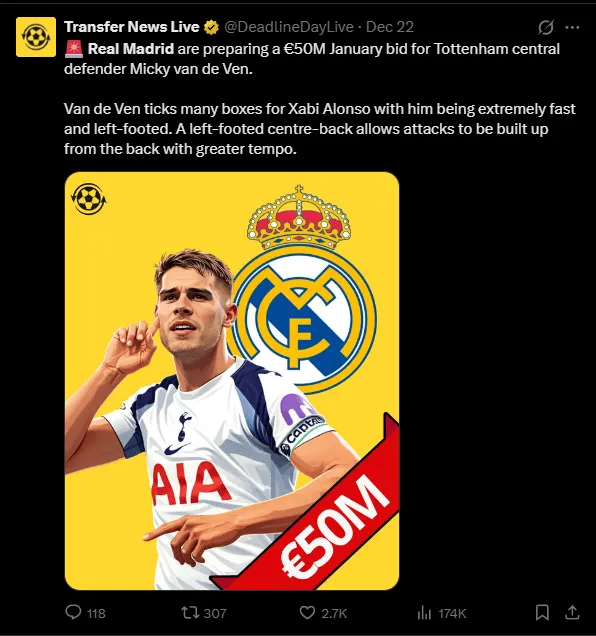596x636 pixels.
Task: Open the more options ellipsis menu
Action: click(572, 28)
